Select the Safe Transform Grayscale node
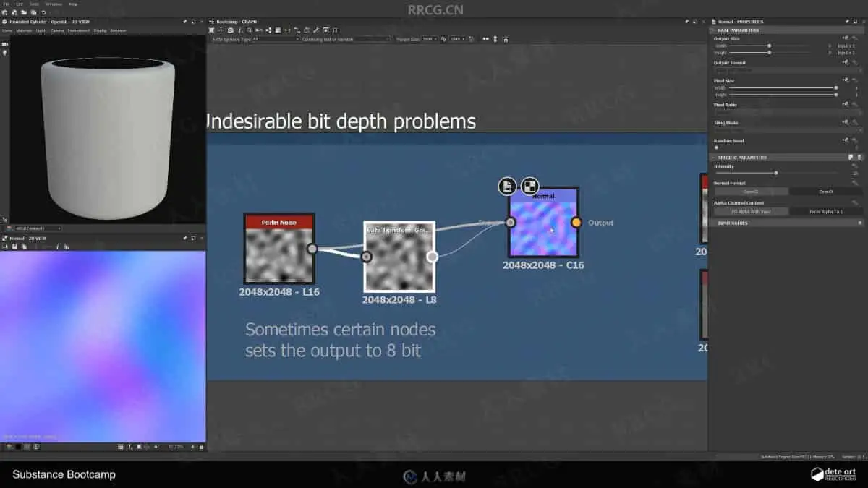The width and height of the screenshot is (868, 488). 399,257
